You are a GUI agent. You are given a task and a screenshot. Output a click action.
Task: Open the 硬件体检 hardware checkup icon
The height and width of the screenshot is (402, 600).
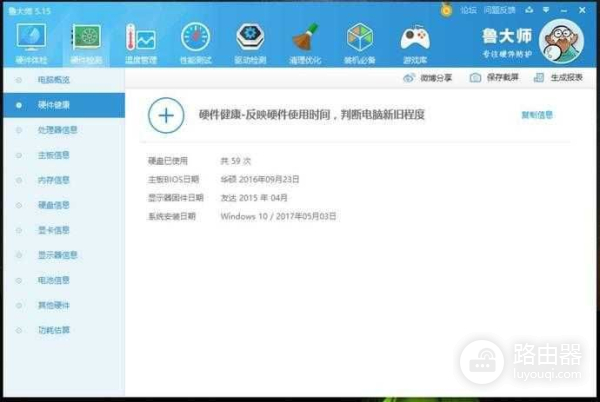pos(32,40)
